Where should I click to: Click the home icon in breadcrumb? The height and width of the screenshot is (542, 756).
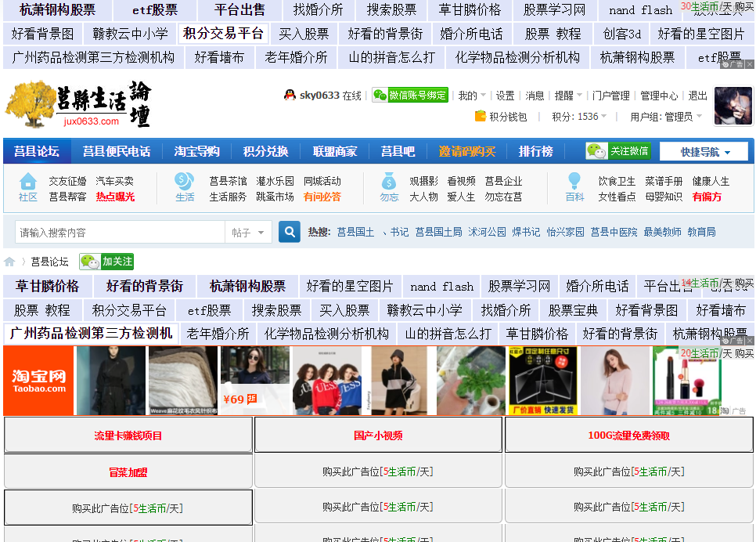pyautogui.click(x=9, y=262)
